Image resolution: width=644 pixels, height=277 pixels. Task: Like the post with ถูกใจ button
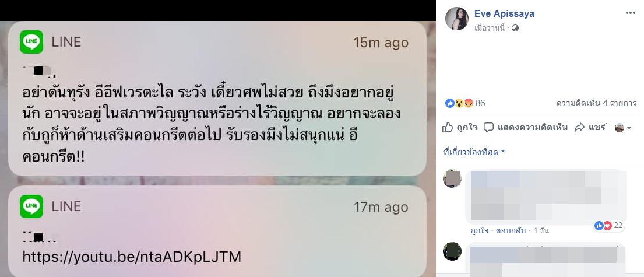pos(460,127)
